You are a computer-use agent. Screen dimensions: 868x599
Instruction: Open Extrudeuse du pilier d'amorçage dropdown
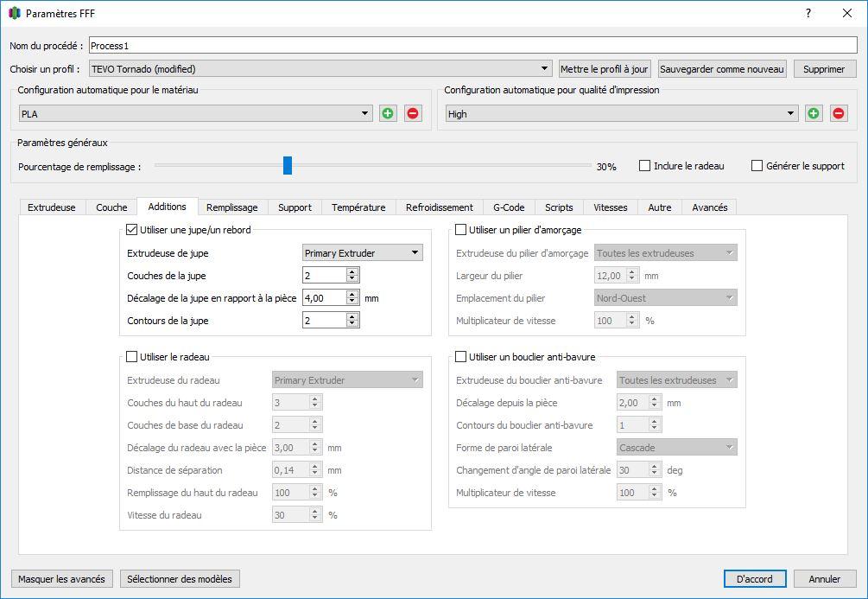[x=665, y=252]
